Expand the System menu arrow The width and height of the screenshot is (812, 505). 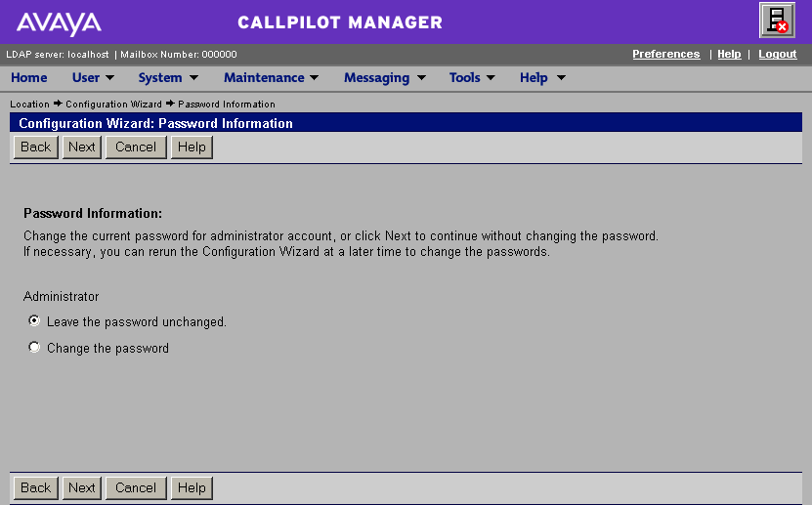tap(193, 77)
